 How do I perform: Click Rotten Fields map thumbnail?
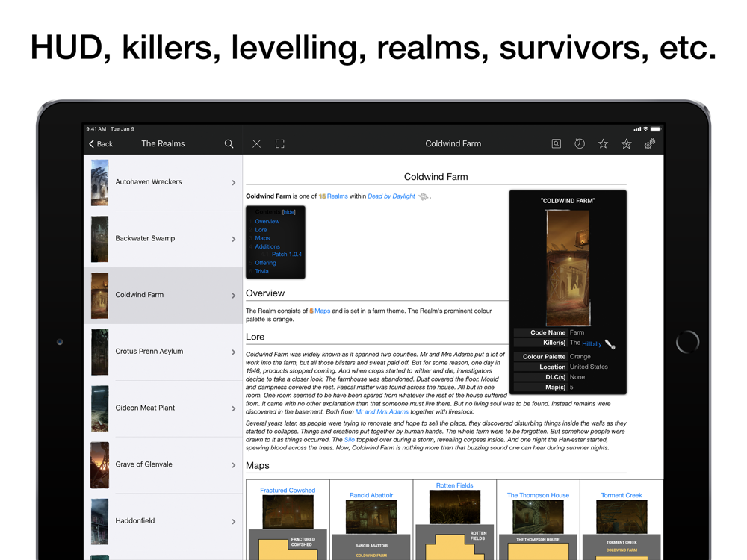pos(454,507)
